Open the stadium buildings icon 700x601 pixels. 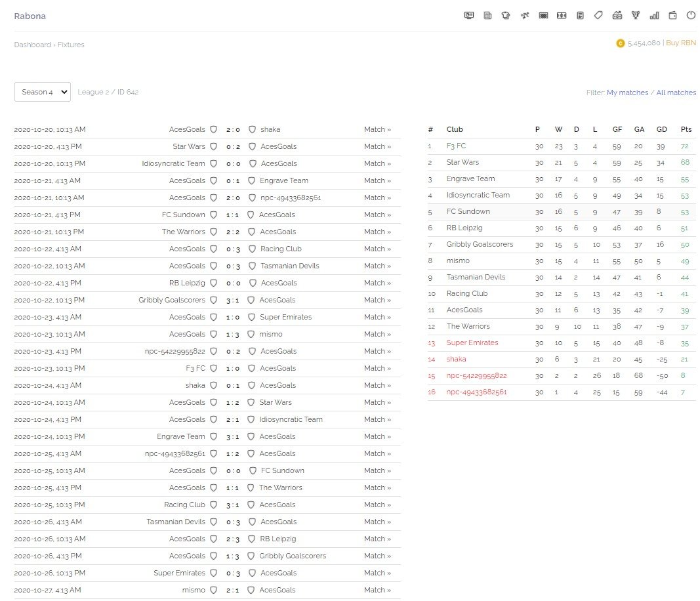click(487, 16)
